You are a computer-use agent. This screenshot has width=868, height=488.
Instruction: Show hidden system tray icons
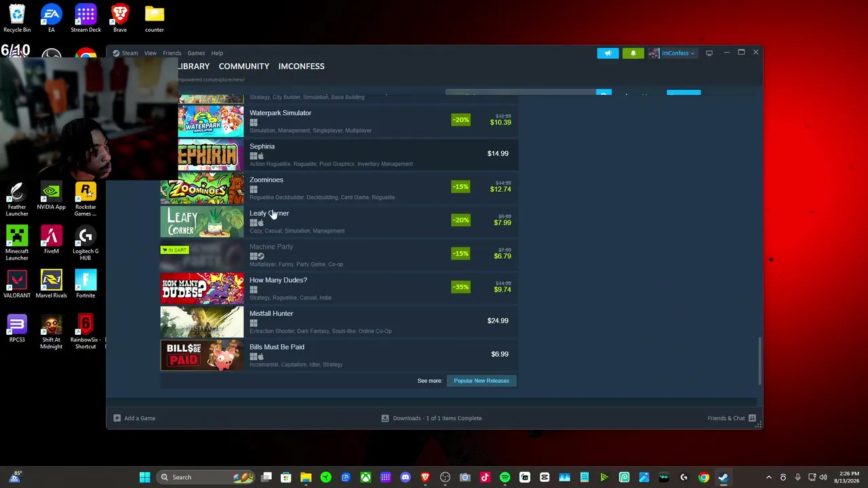click(x=768, y=477)
